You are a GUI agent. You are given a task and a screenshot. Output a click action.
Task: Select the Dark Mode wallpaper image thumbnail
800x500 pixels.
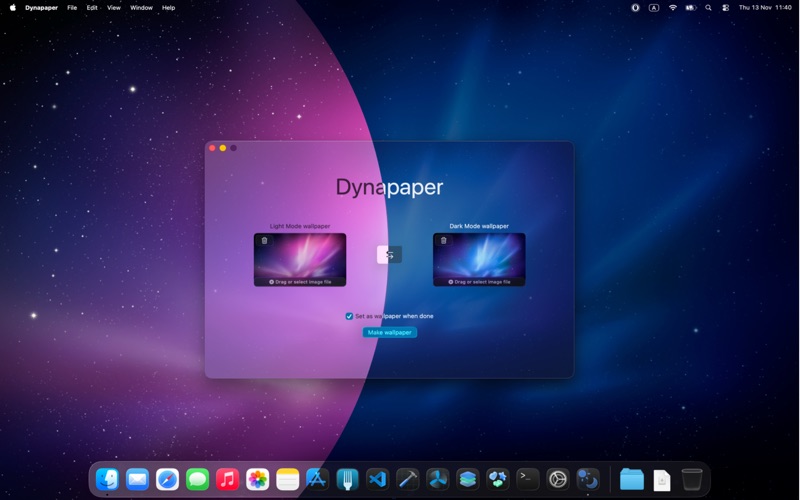click(479, 260)
